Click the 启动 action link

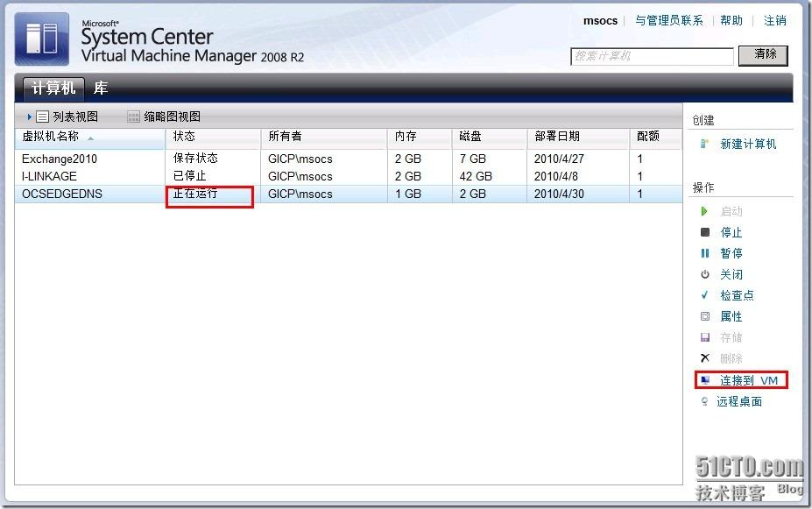[x=731, y=211]
